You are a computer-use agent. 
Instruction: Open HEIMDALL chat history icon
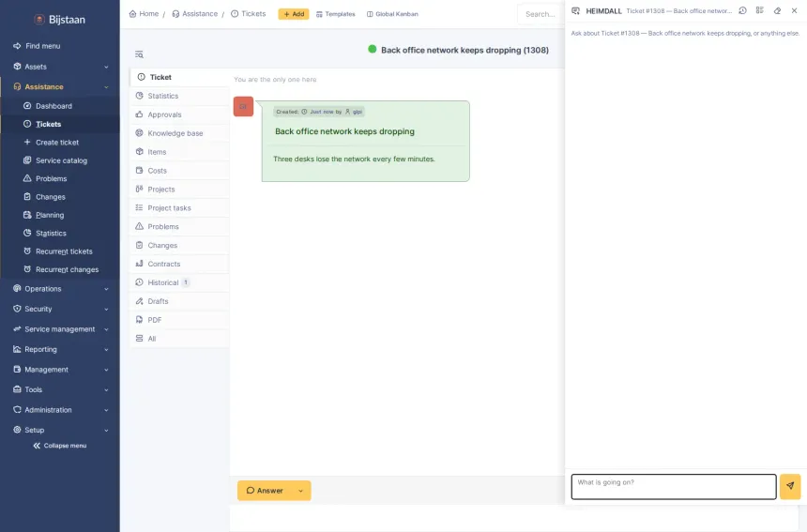point(742,10)
